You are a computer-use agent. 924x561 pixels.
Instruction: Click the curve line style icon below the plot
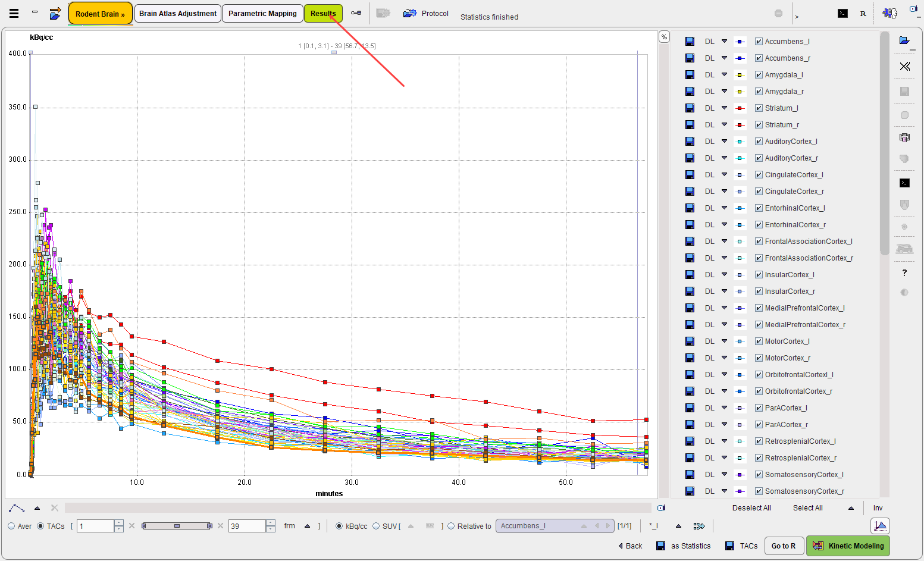(x=17, y=507)
